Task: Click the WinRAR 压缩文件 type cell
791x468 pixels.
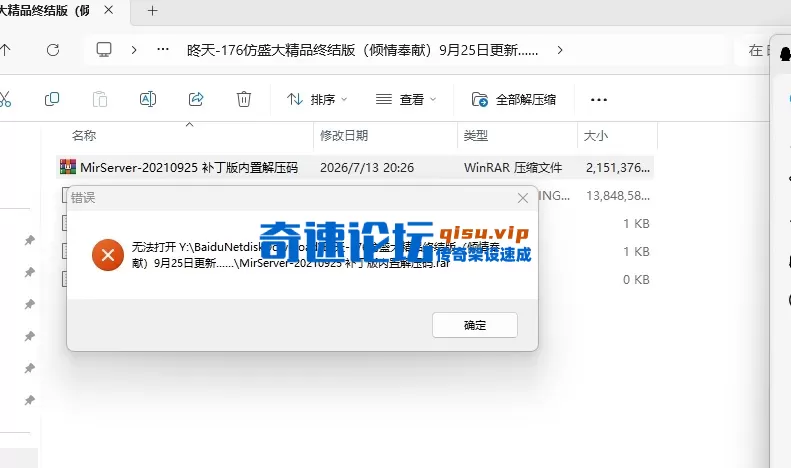Action: (513, 167)
